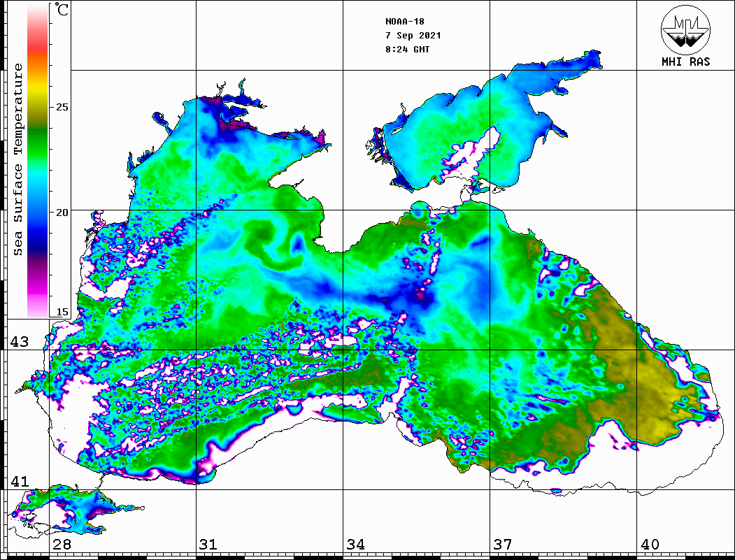Click longitude label 40
This screenshot has width=735, height=560.
[650, 545]
